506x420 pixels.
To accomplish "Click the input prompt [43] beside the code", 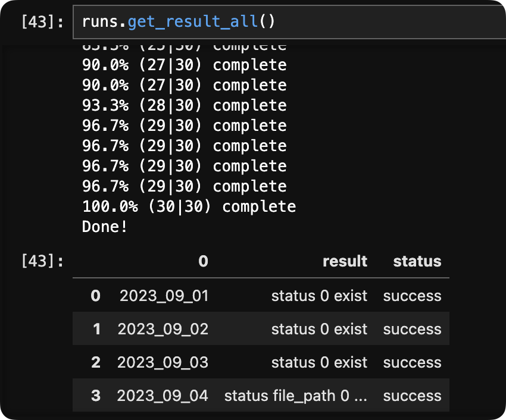I will (x=44, y=23).
